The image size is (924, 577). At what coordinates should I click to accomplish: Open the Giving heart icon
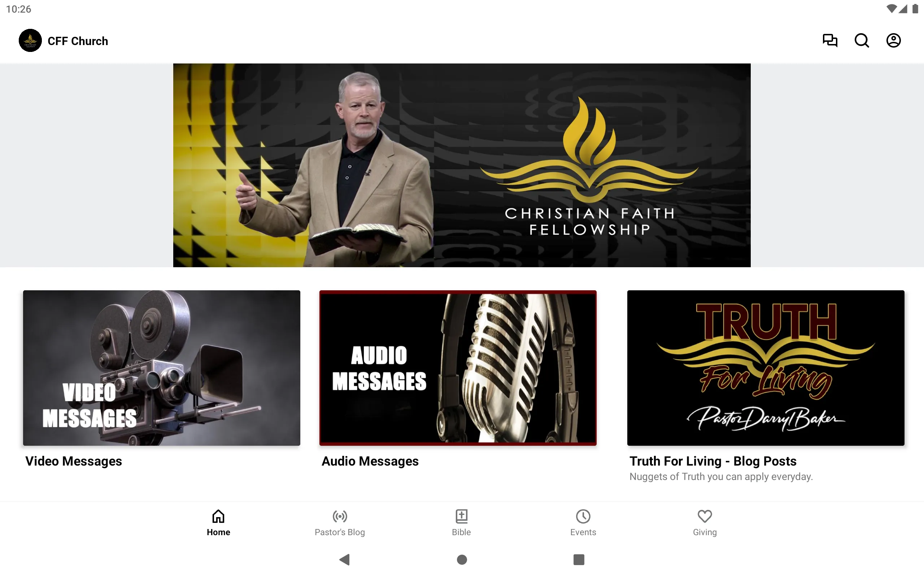coord(704,516)
